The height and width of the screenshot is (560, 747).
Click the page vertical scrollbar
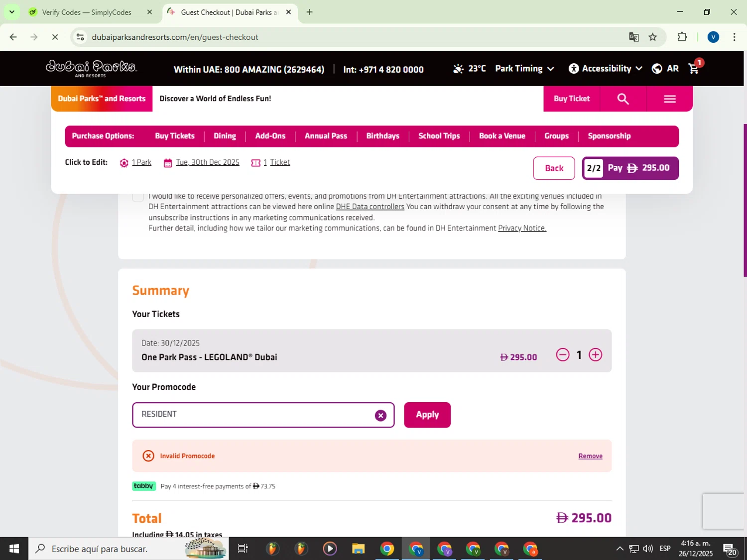[x=745, y=200]
